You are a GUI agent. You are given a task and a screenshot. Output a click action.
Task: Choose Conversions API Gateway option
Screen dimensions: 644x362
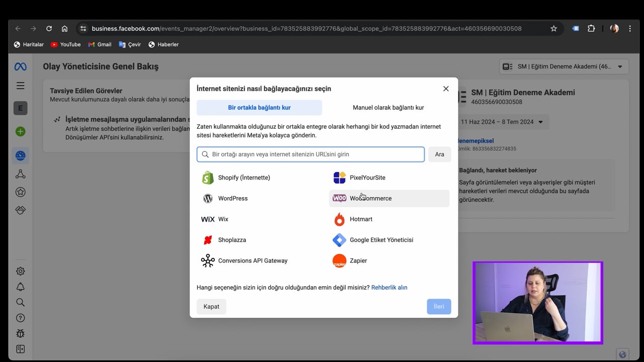click(x=258, y=260)
